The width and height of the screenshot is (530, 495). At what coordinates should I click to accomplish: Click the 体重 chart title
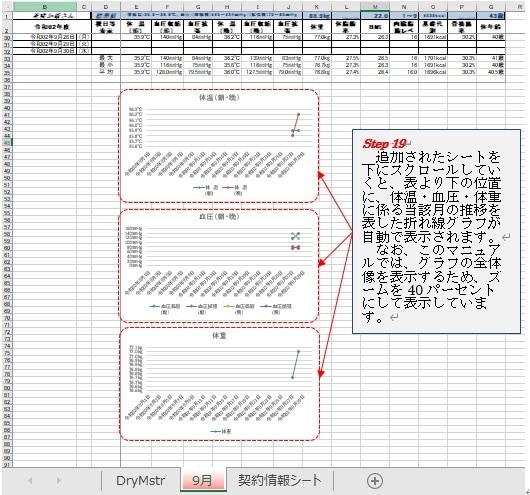[x=219, y=335]
